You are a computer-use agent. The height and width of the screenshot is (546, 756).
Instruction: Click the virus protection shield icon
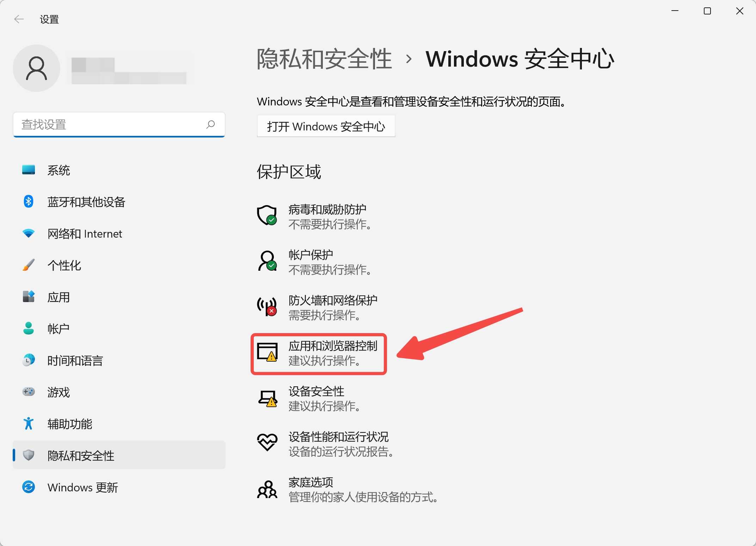pos(267,215)
